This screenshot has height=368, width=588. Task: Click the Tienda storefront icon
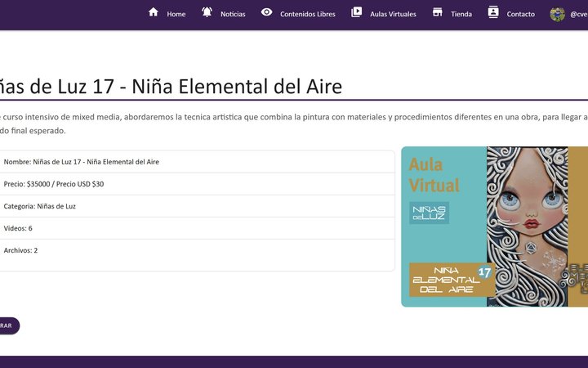click(438, 12)
